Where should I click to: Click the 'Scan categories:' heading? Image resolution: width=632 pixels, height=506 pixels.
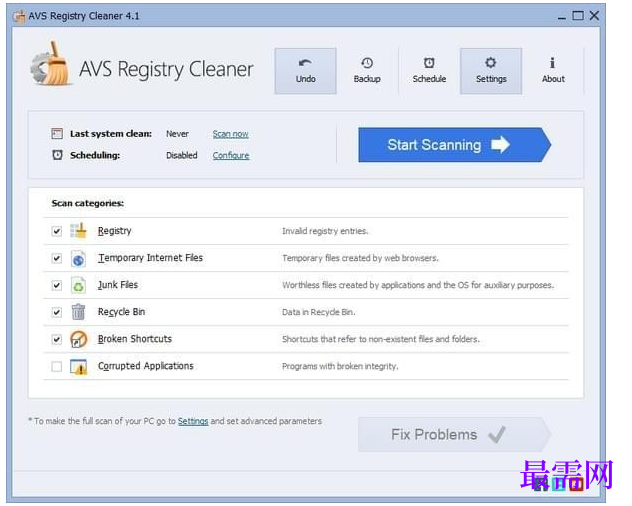pyautogui.click(x=87, y=203)
